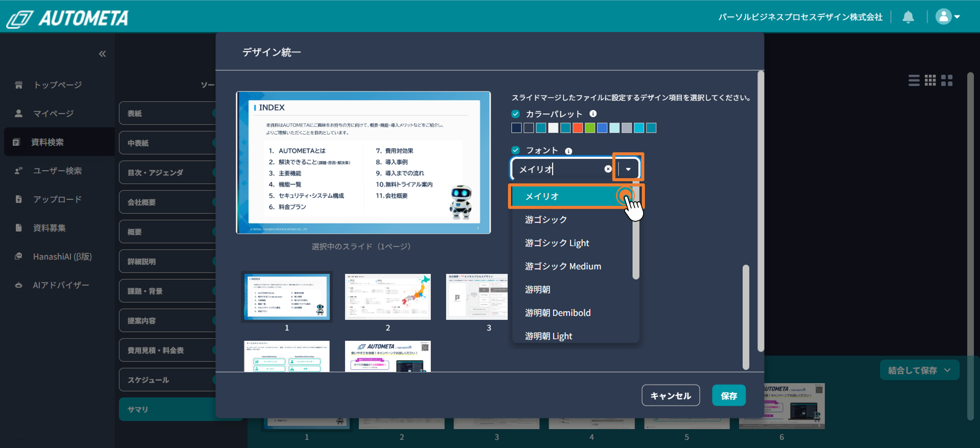Open the font dropdown arrow
Image resolution: width=980 pixels, height=448 pixels.
[628, 169]
